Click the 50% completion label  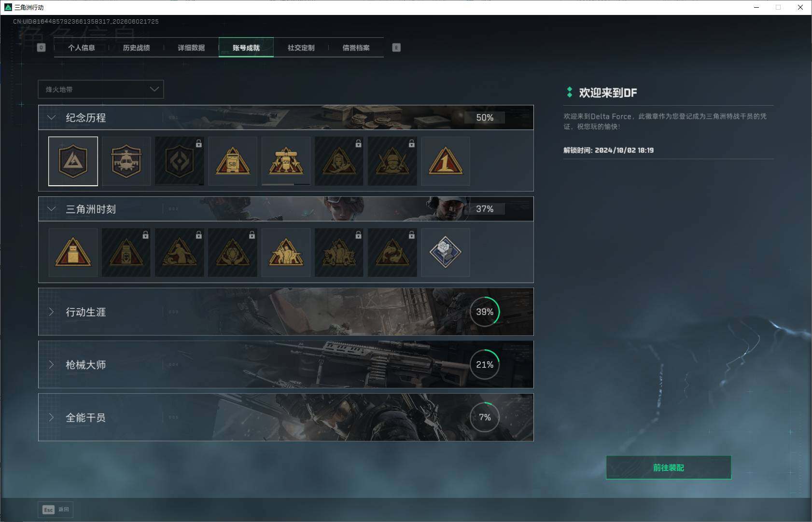(485, 117)
